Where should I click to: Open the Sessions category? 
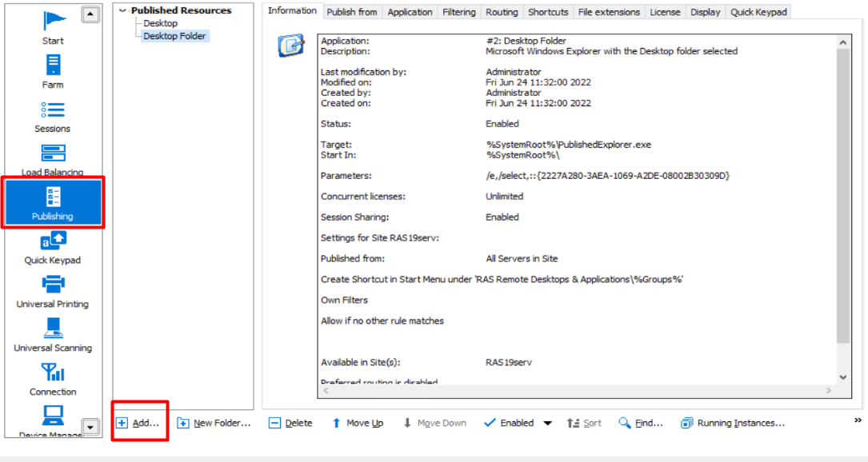(53, 114)
